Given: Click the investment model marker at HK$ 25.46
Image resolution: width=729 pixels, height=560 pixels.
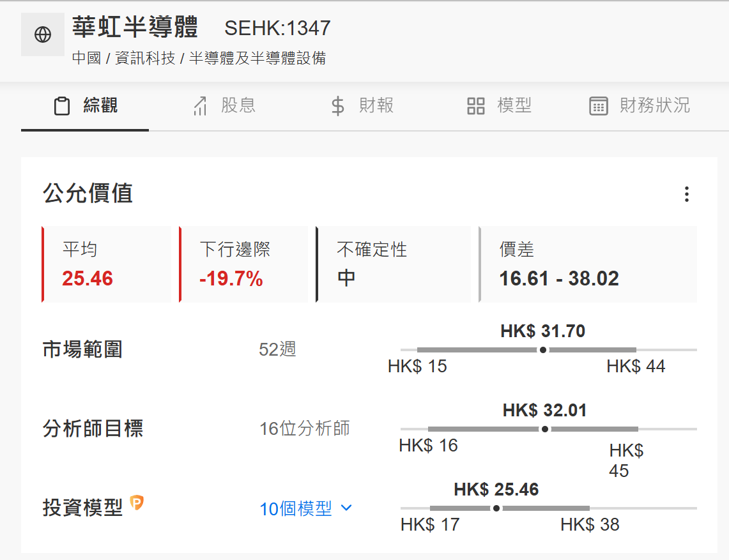Looking at the screenshot, I should [x=496, y=508].
